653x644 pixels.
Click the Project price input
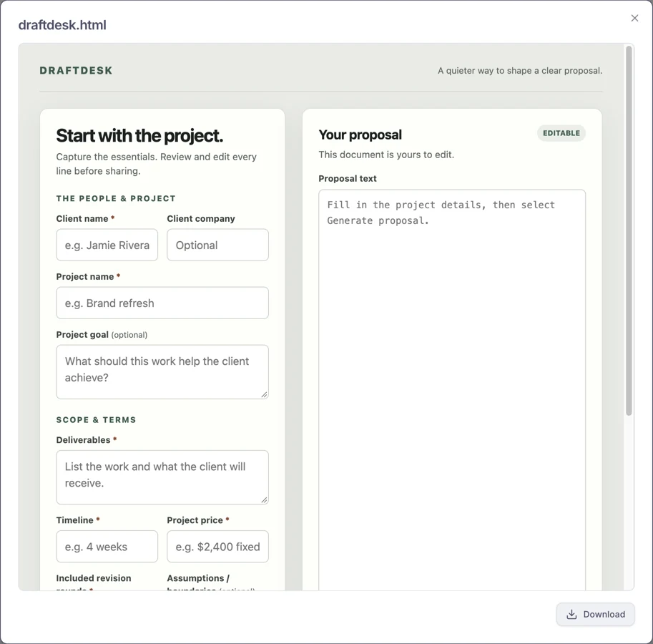click(x=218, y=546)
